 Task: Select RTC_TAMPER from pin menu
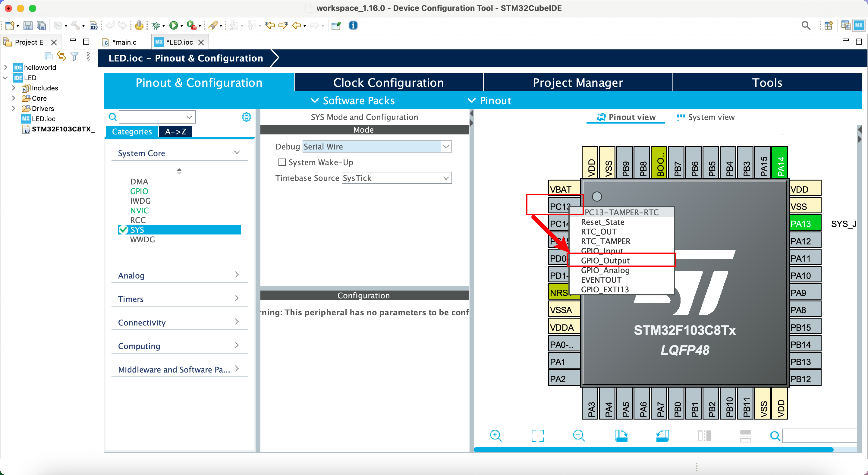[x=621, y=241]
